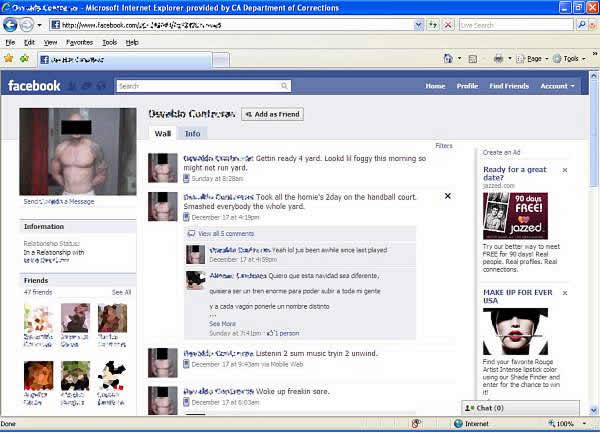Click See More on Spanish comment
The height and width of the screenshot is (433, 600).
222,324
